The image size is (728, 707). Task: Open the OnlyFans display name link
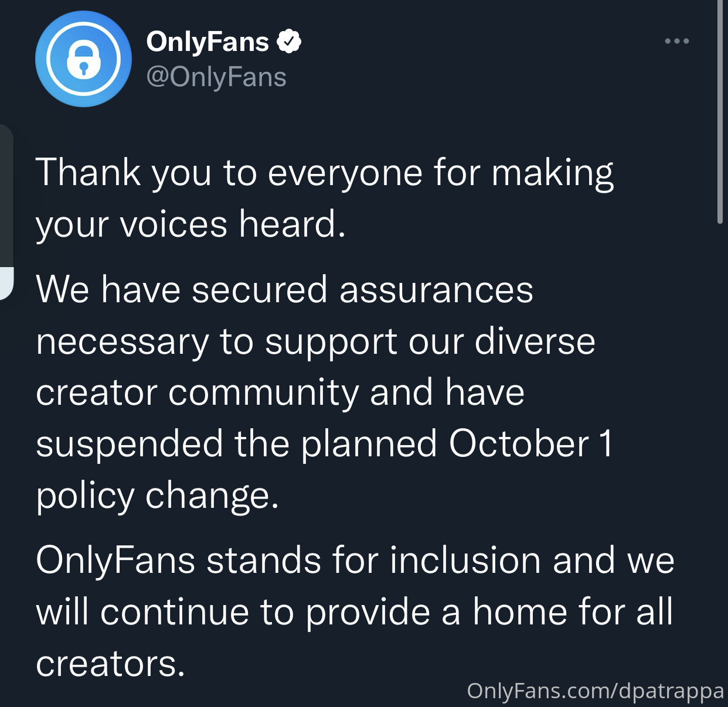pyautogui.click(x=207, y=42)
